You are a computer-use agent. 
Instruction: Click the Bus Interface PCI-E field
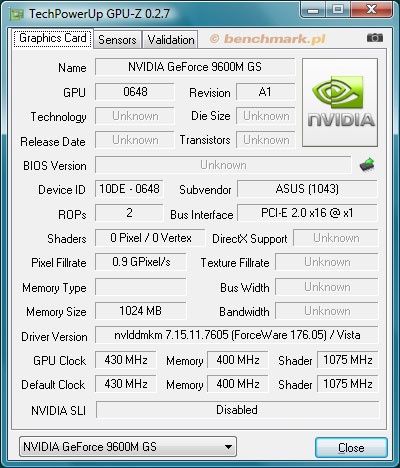pos(307,213)
